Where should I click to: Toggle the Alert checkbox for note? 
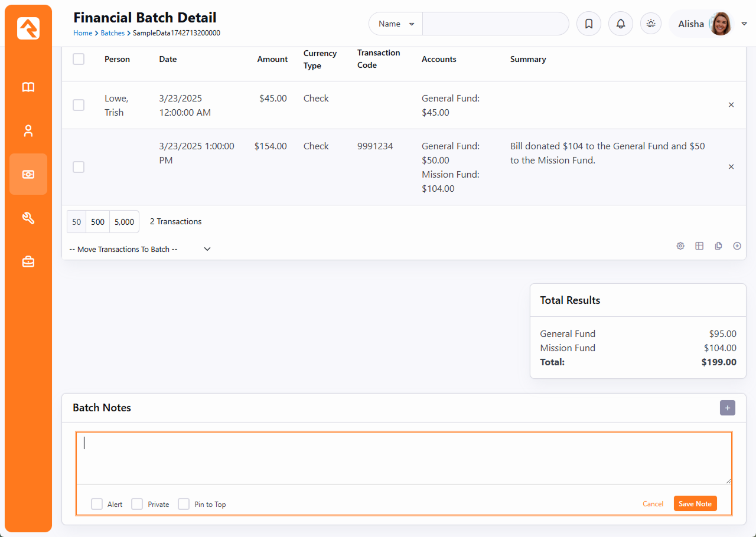pyautogui.click(x=97, y=504)
